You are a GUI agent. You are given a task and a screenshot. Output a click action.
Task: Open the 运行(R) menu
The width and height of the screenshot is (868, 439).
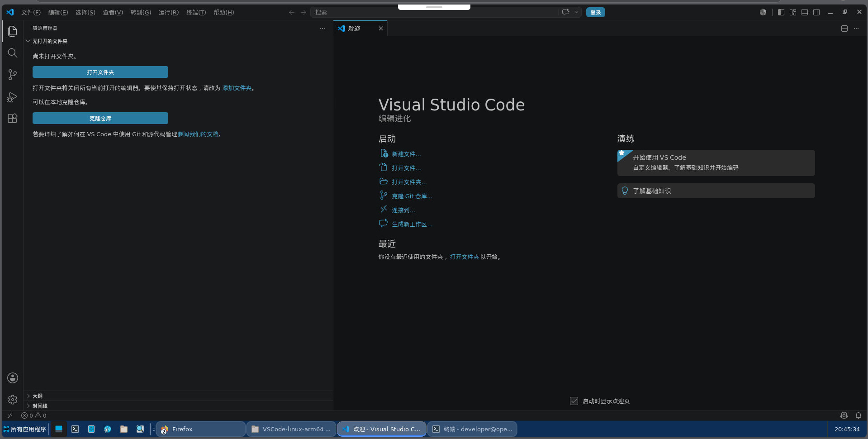pos(168,12)
